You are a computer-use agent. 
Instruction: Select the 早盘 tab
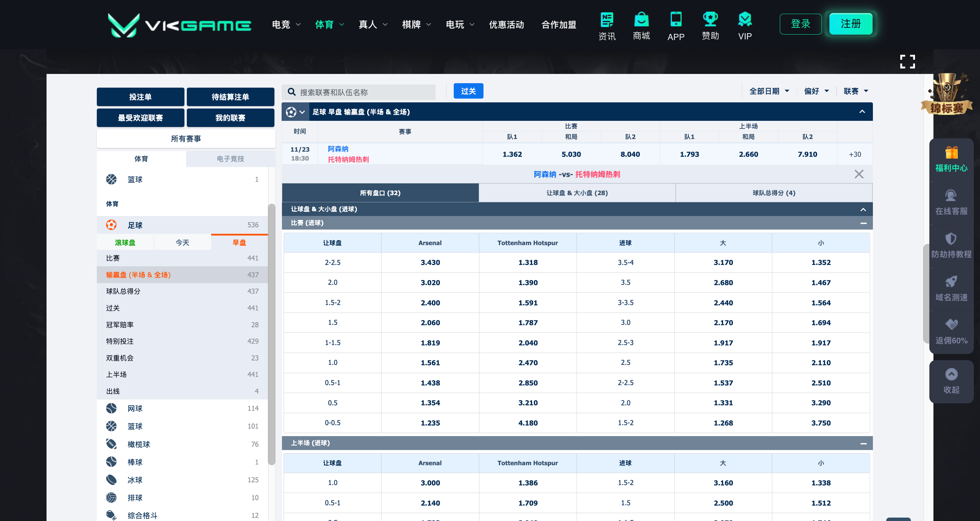point(239,242)
